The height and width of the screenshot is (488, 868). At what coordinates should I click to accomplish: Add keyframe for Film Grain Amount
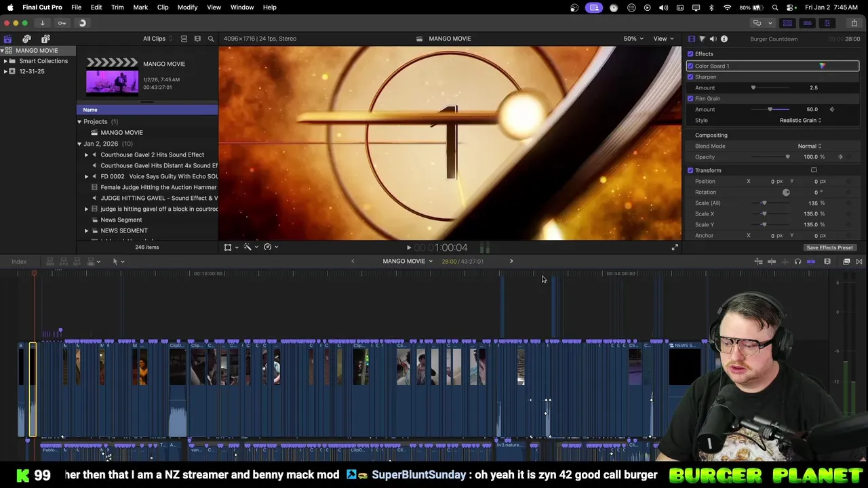(x=832, y=109)
